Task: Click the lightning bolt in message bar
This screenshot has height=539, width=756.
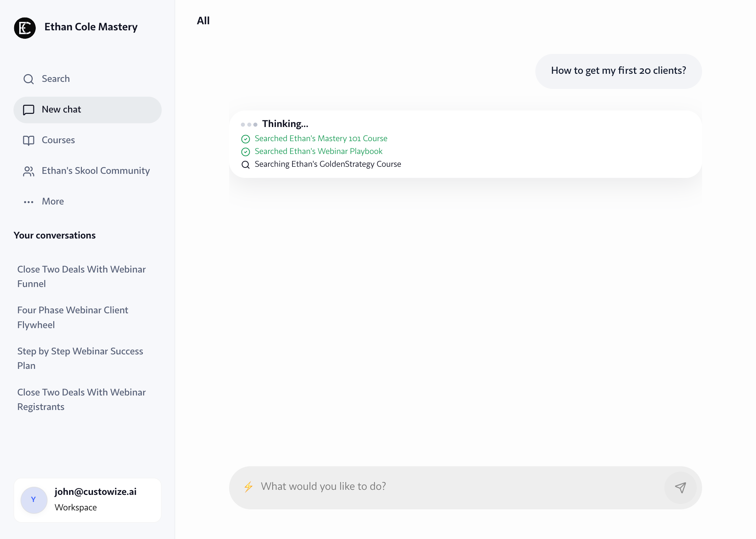Action: click(x=248, y=486)
